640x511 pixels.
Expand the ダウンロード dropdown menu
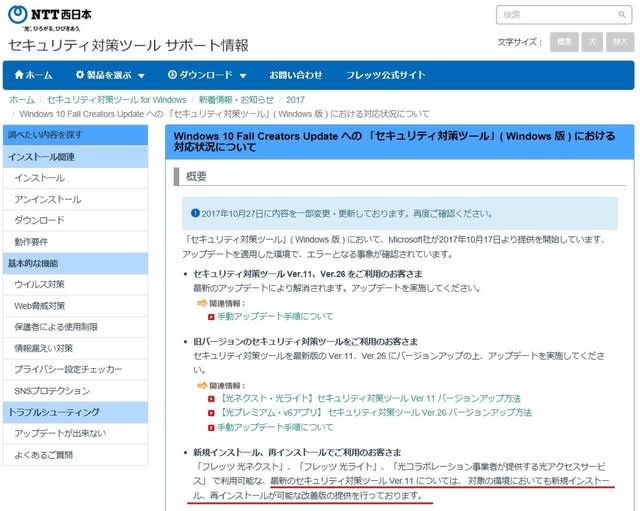pos(206,75)
